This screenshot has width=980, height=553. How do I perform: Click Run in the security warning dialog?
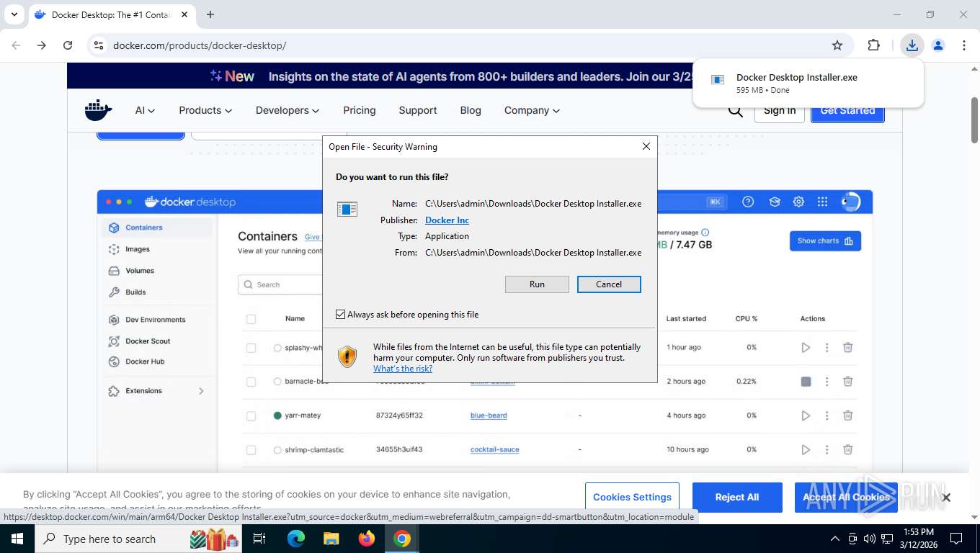537,284
